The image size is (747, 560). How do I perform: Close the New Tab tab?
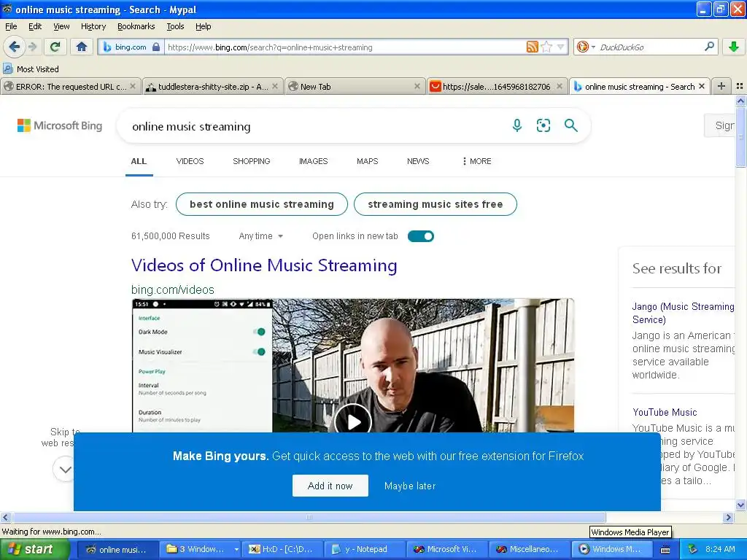point(417,86)
